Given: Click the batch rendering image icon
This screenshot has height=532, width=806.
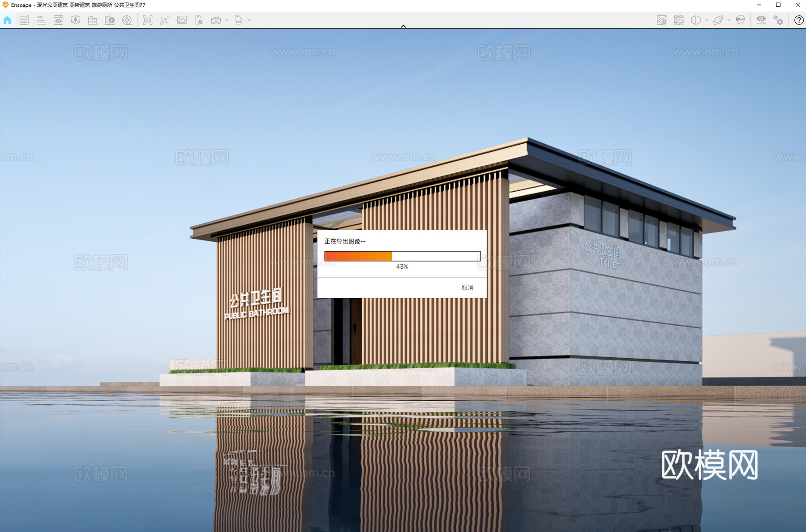Looking at the screenshot, I should 182,20.
